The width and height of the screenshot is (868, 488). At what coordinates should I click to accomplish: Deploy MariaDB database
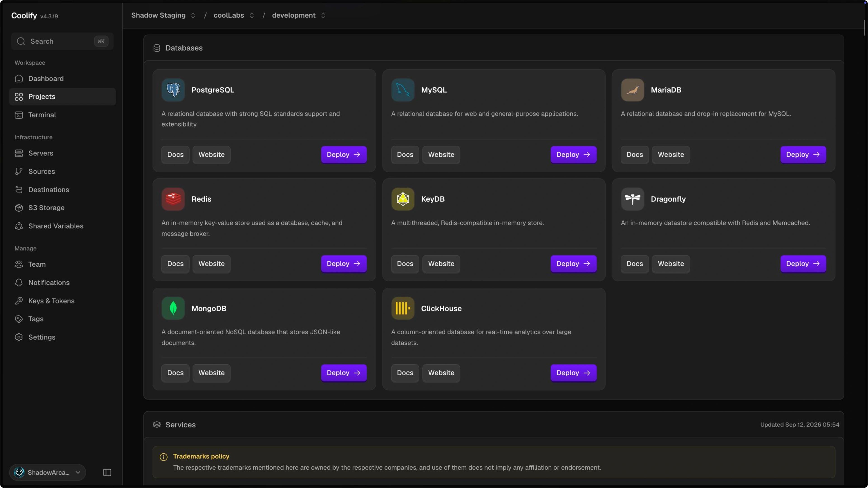tap(803, 155)
